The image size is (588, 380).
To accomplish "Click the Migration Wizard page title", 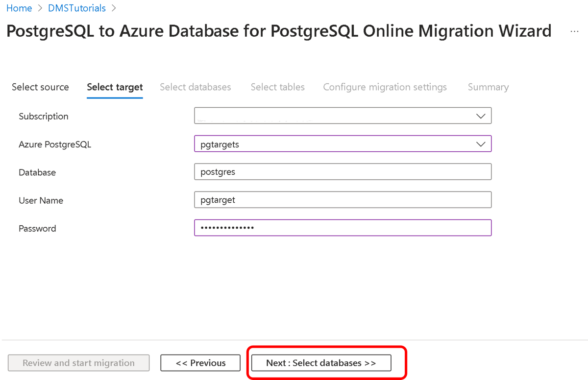I will [x=279, y=31].
